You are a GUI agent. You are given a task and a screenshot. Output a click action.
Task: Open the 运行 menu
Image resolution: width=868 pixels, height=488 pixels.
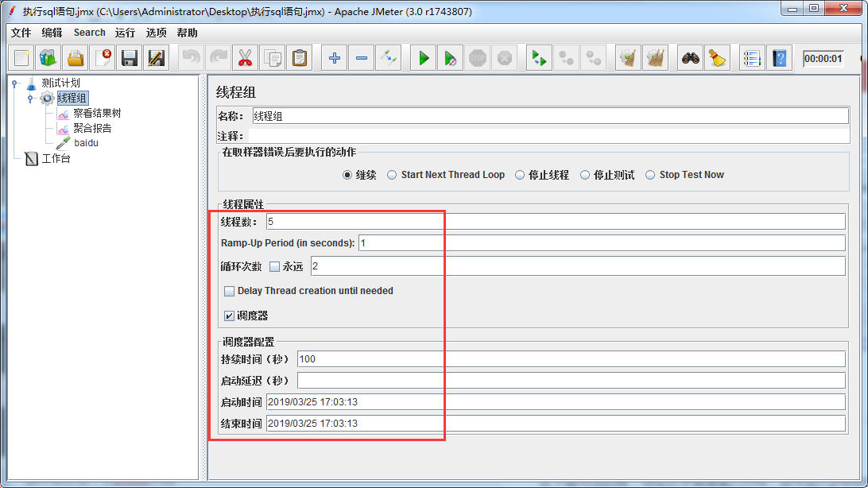pos(125,33)
